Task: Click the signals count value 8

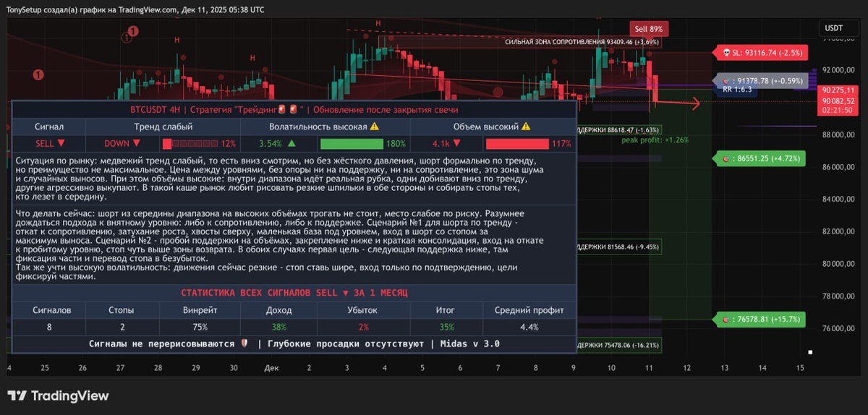Action: [49, 327]
